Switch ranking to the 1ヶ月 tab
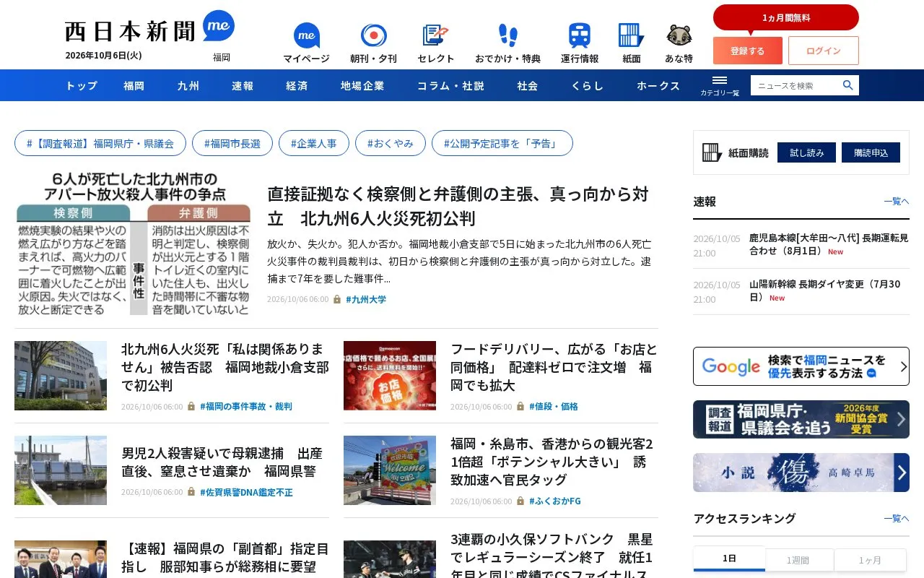This screenshot has height=578, width=924. click(x=870, y=559)
